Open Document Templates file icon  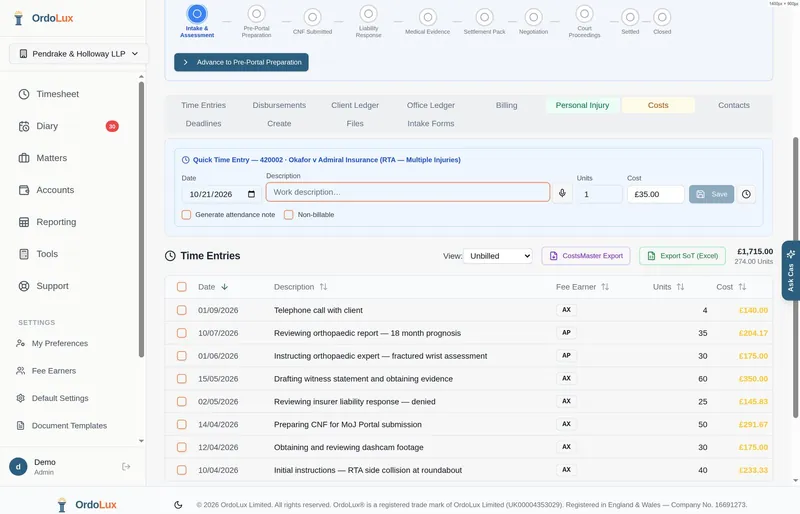pos(20,426)
